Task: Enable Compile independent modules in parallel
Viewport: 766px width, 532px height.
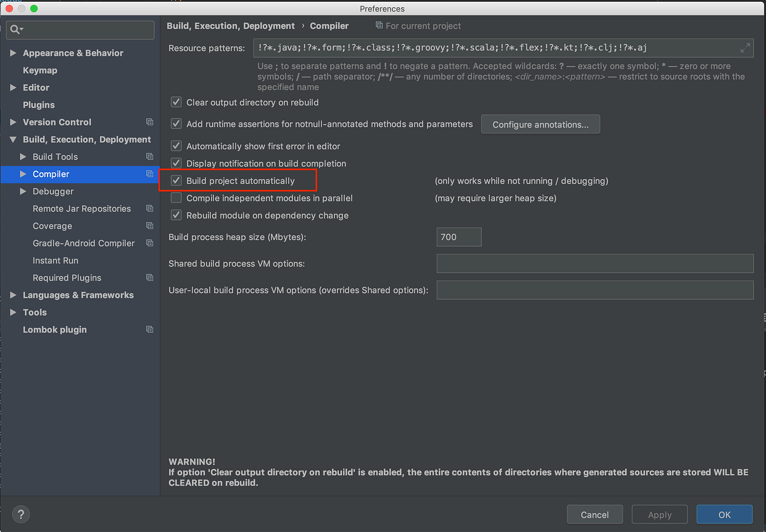Action: point(176,198)
